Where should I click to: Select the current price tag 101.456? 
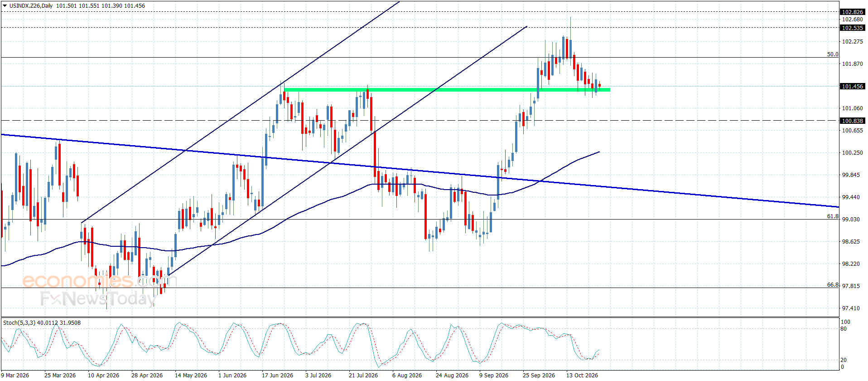[x=852, y=86]
